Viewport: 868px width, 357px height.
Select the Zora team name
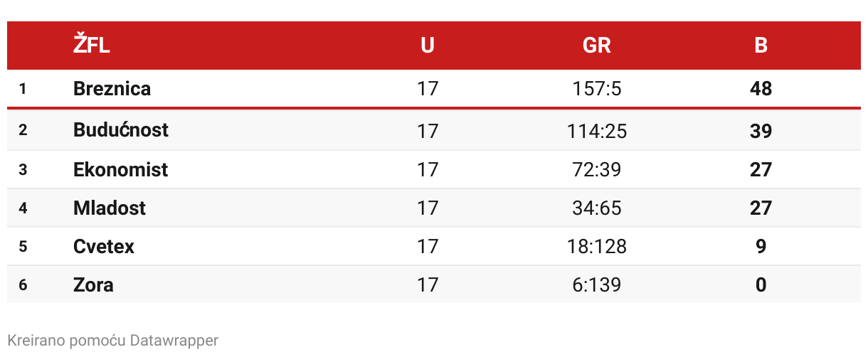(x=93, y=285)
